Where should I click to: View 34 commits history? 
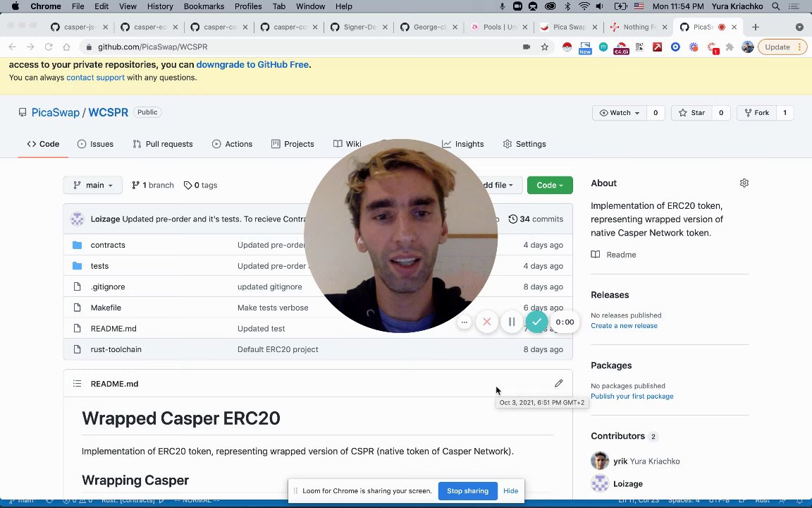pos(536,219)
